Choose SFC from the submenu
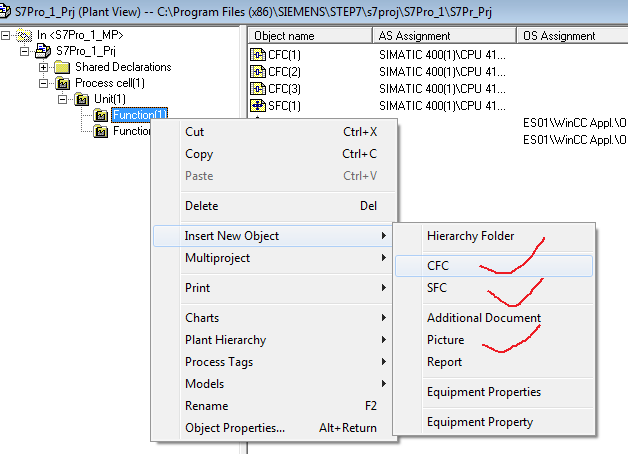Viewport: 628px width, 454px height. [x=438, y=288]
